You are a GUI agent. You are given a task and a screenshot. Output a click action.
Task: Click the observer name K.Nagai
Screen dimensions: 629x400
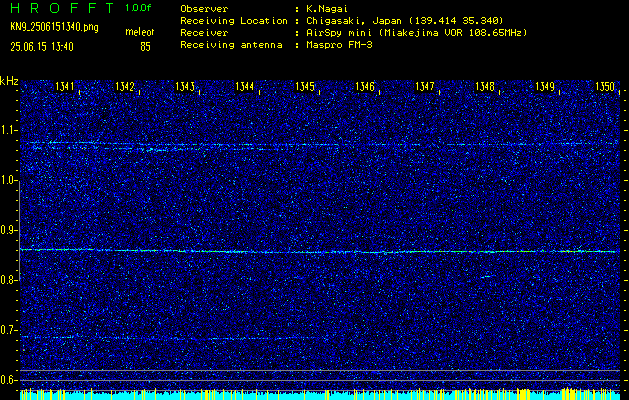click(x=329, y=9)
